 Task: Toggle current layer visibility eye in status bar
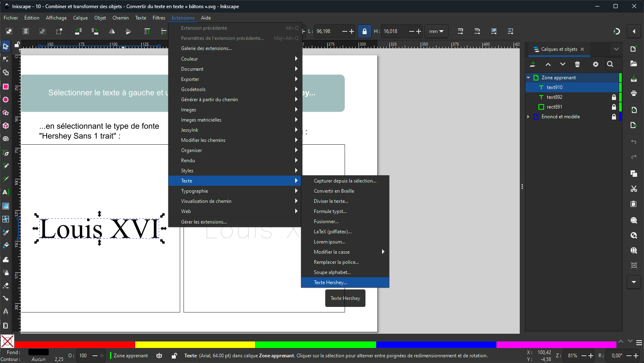[159, 356]
